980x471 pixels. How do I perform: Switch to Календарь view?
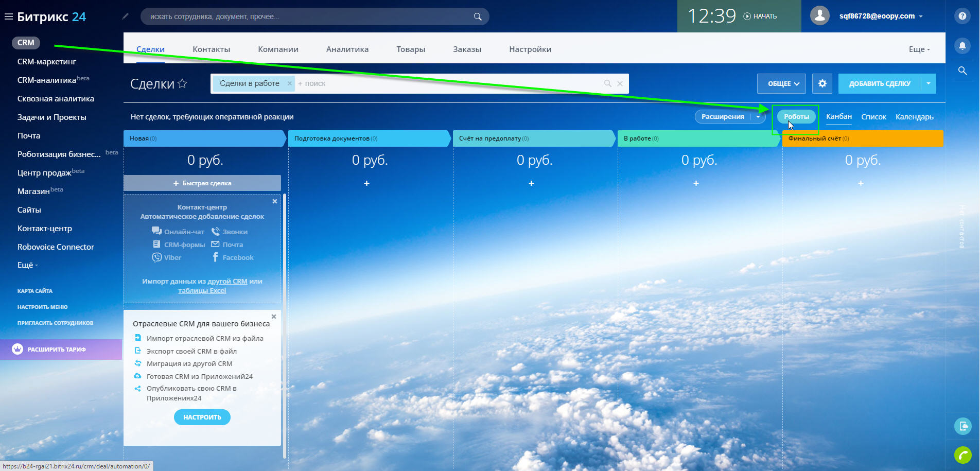914,117
